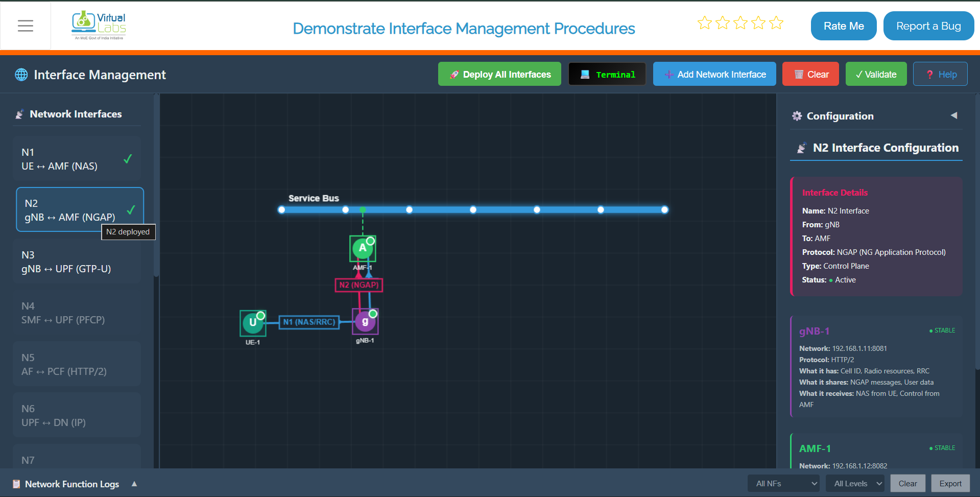Viewport: 980px width, 497px height.
Task: Click the Validate button
Action: click(876, 74)
